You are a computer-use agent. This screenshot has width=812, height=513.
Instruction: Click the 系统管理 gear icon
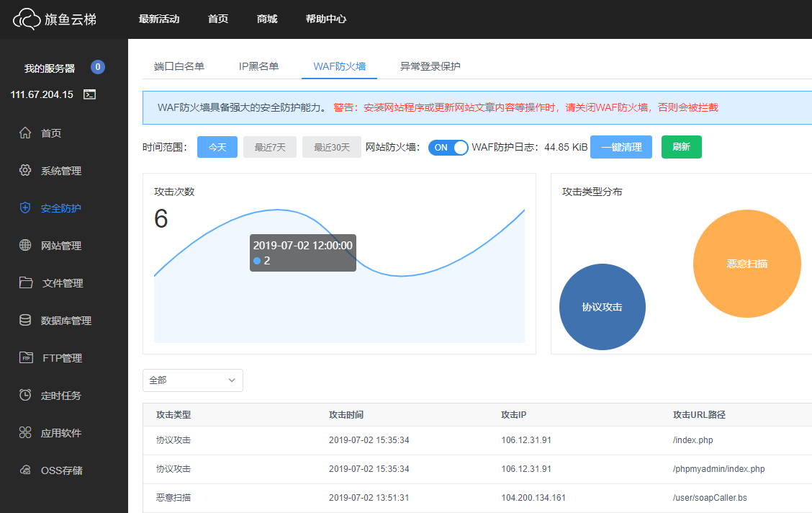(x=25, y=170)
